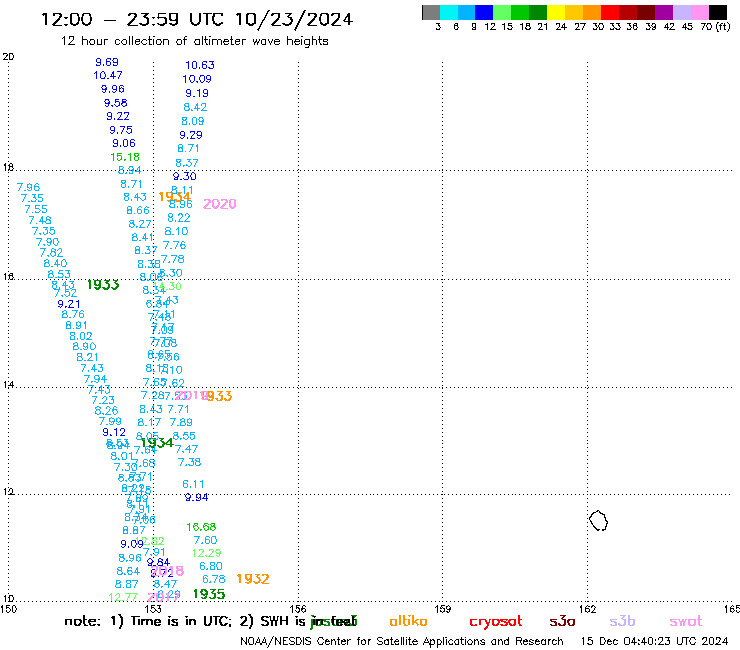
Task: Click the wave height value '6.78'
Action: 214,579
